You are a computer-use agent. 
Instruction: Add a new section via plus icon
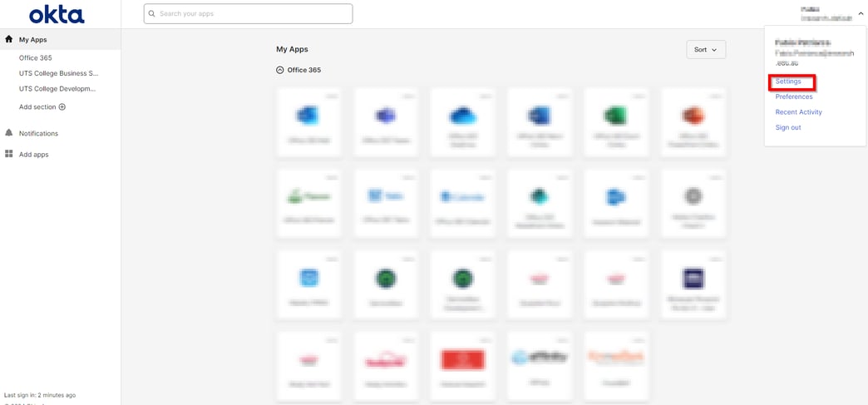(x=62, y=107)
